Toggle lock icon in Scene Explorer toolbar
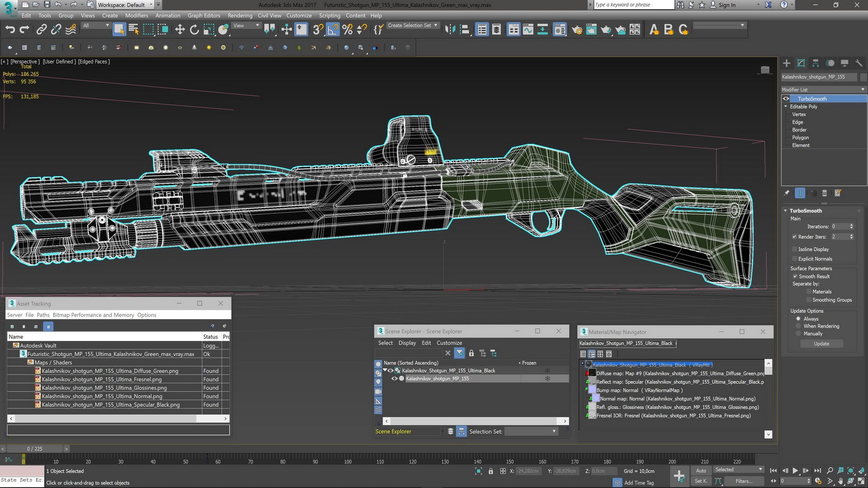The height and width of the screenshot is (488, 868). [472, 353]
